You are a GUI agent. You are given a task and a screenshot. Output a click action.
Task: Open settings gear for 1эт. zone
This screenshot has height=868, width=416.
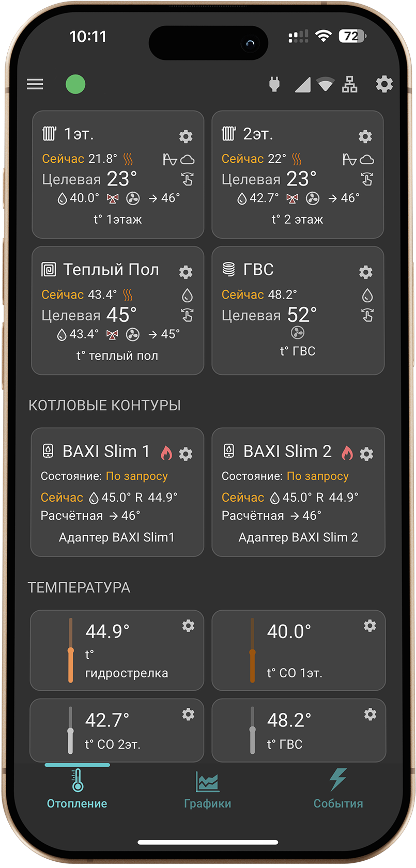click(186, 136)
